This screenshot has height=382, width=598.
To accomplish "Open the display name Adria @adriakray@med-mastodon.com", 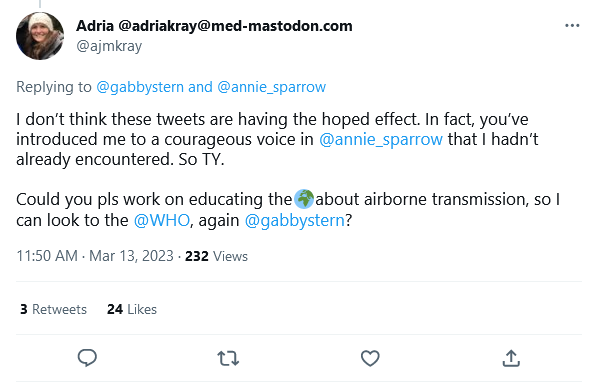I will 214,26.
